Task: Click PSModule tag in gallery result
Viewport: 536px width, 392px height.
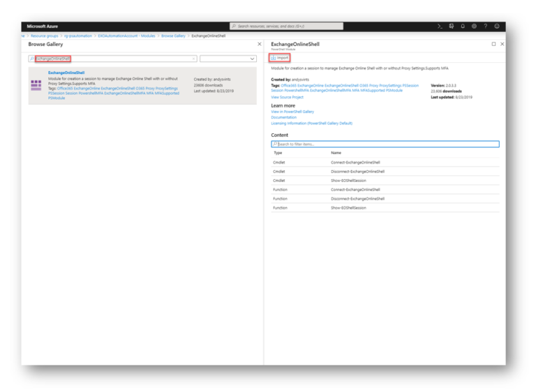Action: [x=57, y=98]
